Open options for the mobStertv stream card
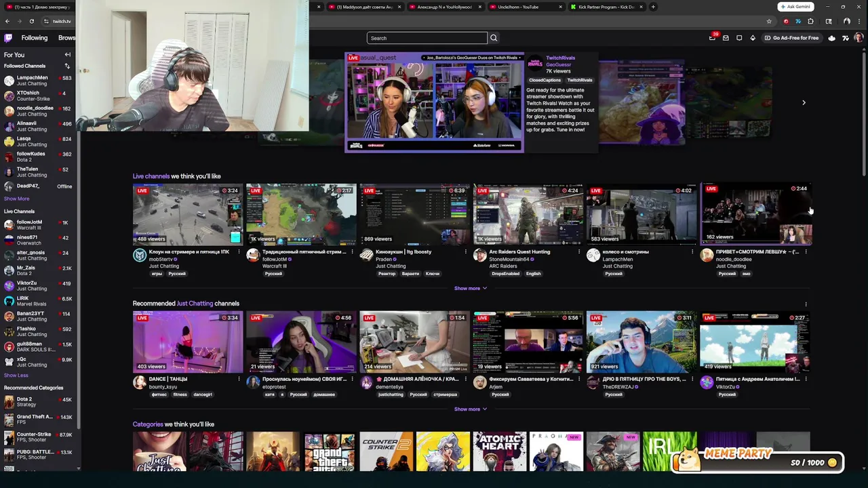This screenshot has height=488, width=868. pyautogui.click(x=239, y=251)
